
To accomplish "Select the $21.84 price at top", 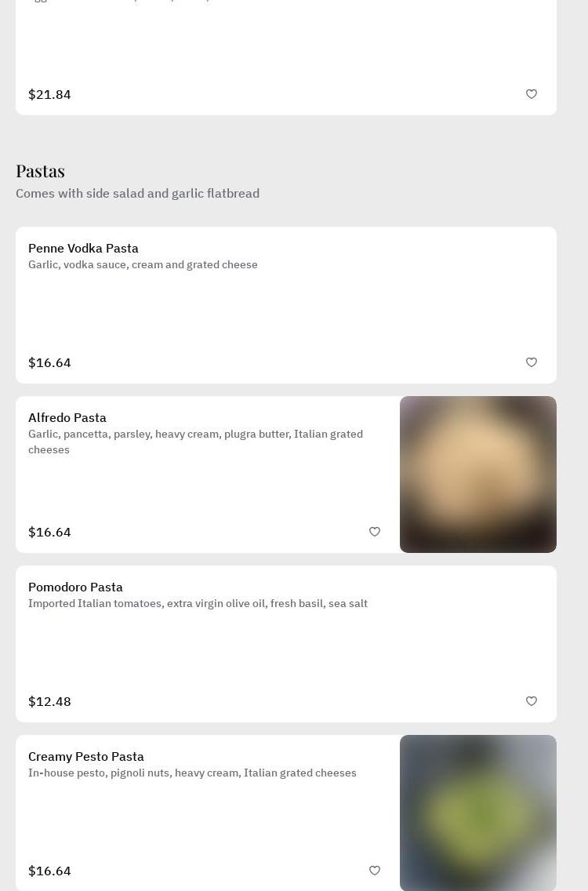I will [49, 94].
